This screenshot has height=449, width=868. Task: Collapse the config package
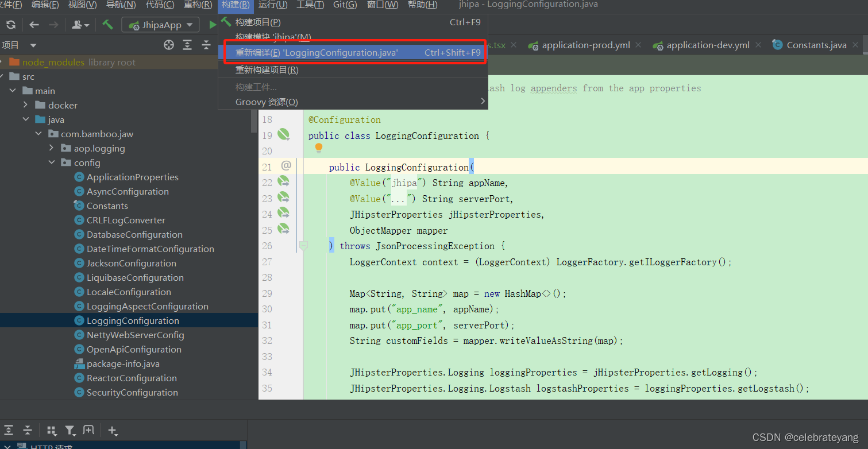(x=51, y=162)
